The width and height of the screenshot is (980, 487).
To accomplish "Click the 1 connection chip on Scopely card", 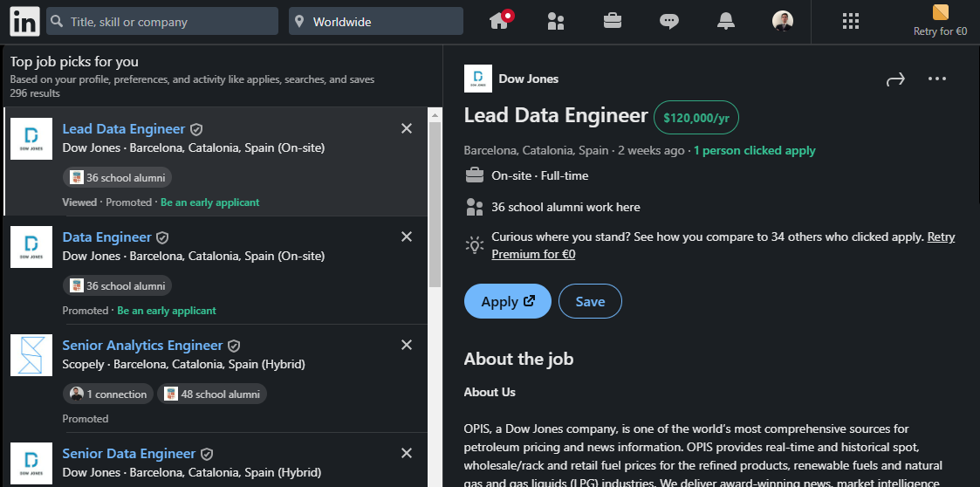I will 108,394.
